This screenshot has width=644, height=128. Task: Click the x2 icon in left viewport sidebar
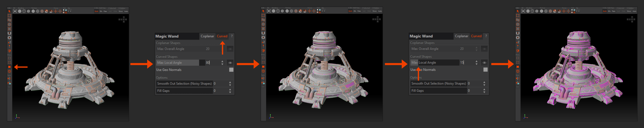tap(9, 42)
